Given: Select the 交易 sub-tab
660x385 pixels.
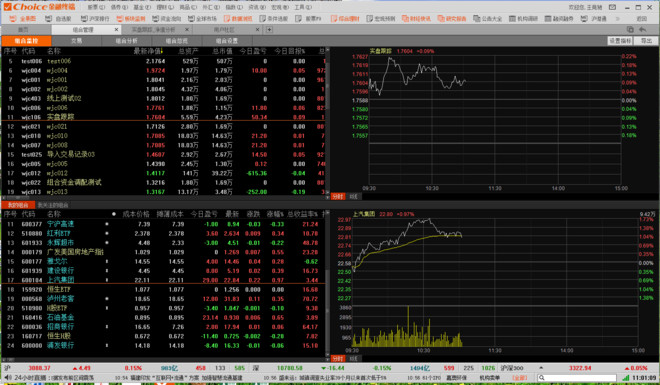Looking at the screenshot, I should point(76,41).
